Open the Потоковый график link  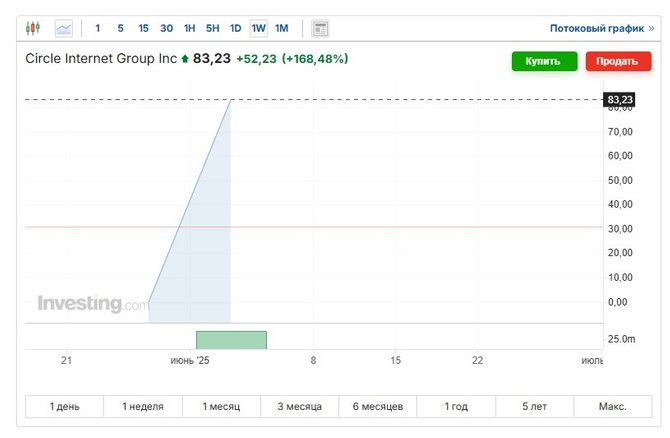pyautogui.click(x=602, y=29)
